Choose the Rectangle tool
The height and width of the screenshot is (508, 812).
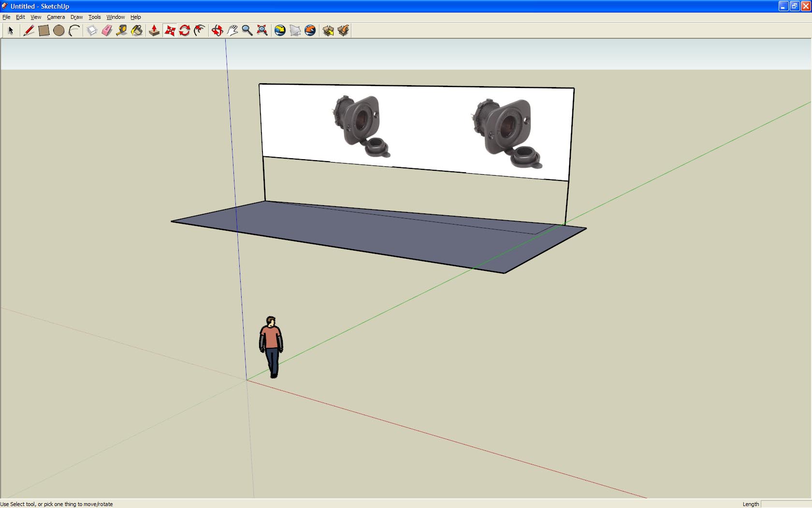43,30
